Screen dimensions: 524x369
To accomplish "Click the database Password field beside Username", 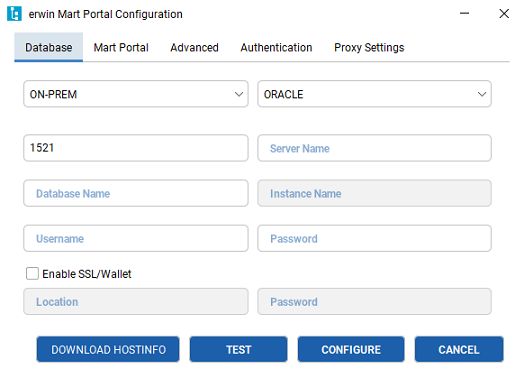I will (x=374, y=238).
